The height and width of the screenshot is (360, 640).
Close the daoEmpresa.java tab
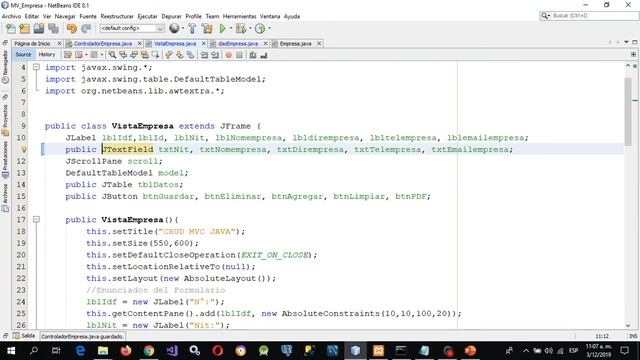[265, 43]
